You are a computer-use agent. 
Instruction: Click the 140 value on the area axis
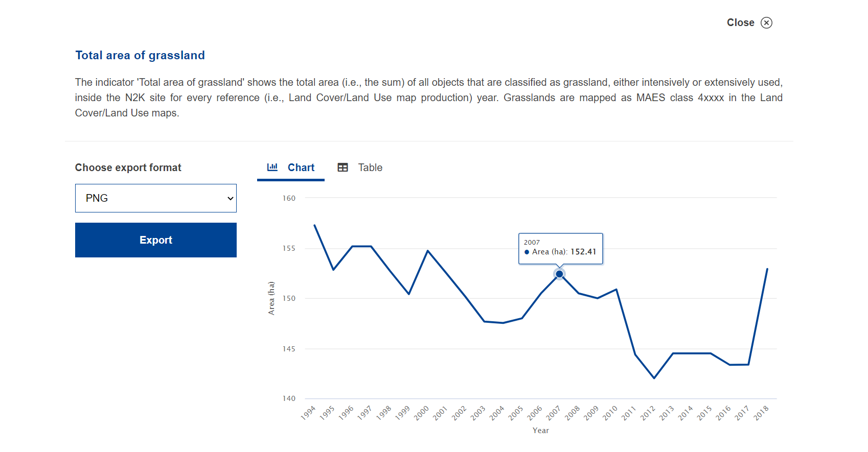[289, 398]
